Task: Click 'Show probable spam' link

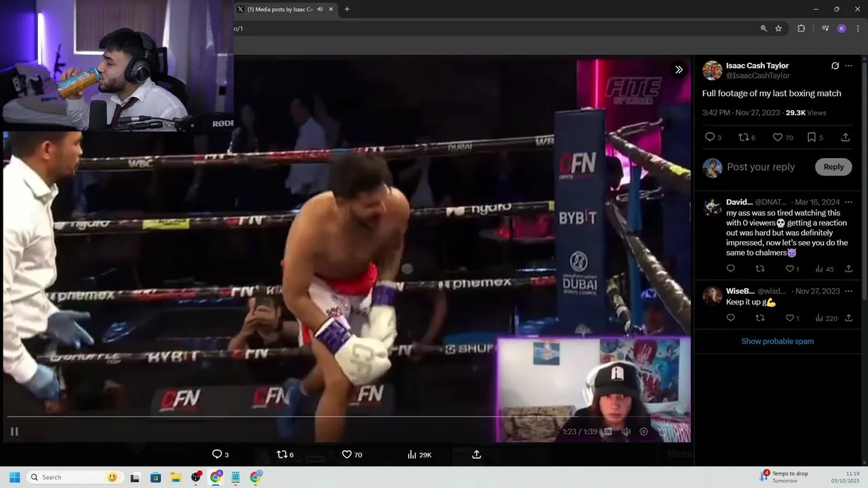Action: 777,341
